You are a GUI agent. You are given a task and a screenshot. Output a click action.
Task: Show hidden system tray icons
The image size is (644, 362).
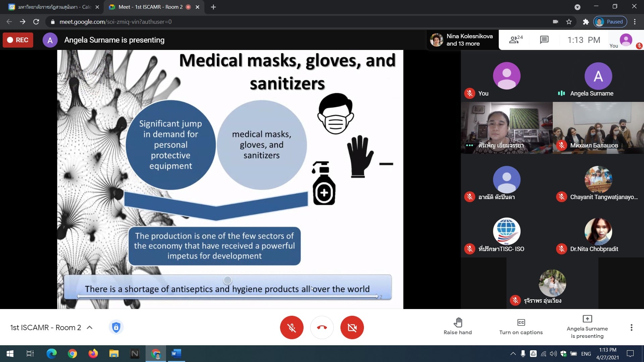[513, 354]
